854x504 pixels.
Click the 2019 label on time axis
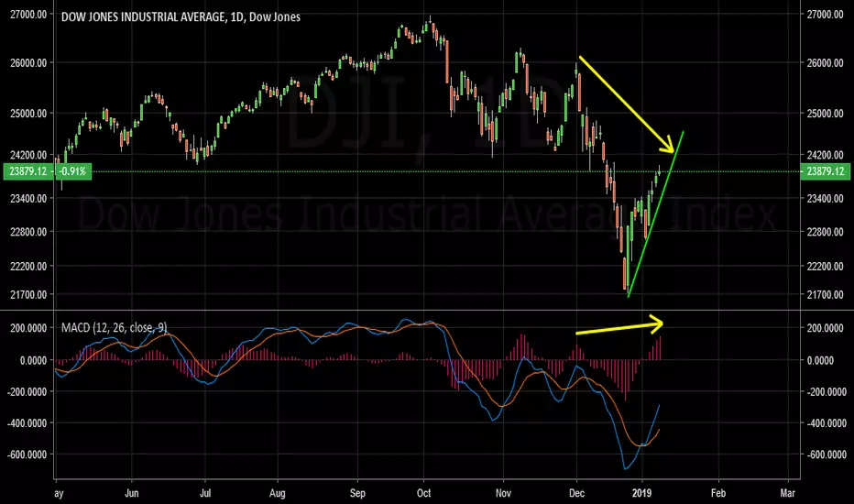click(641, 493)
